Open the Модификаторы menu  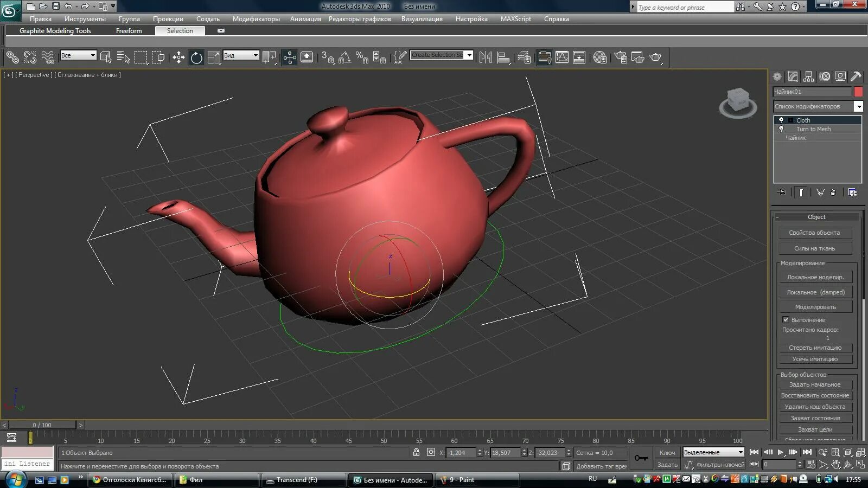[256, 18]
